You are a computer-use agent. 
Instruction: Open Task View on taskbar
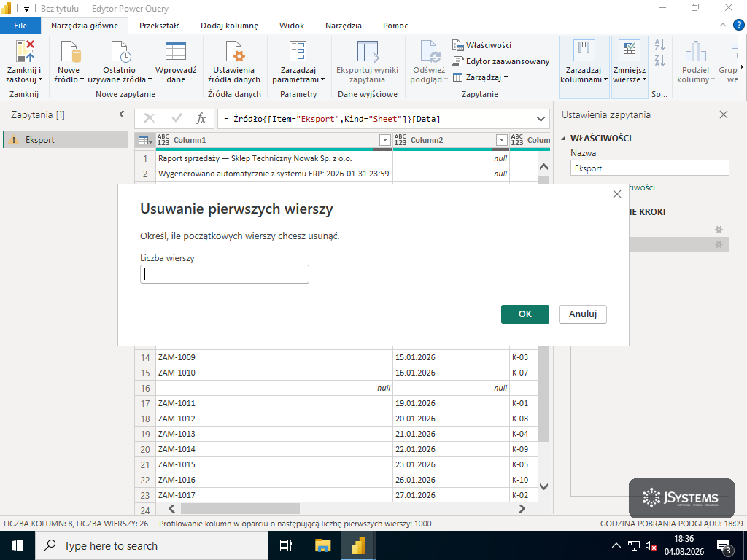(286, 545)
